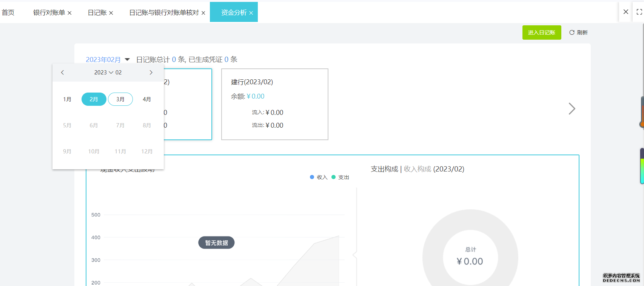Click the refresh 刷新 button
Screen dimensions: 644x286
578,32
